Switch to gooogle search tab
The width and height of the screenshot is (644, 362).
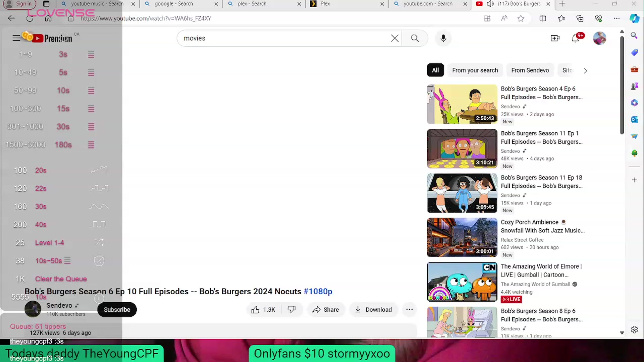click(174, 4)
